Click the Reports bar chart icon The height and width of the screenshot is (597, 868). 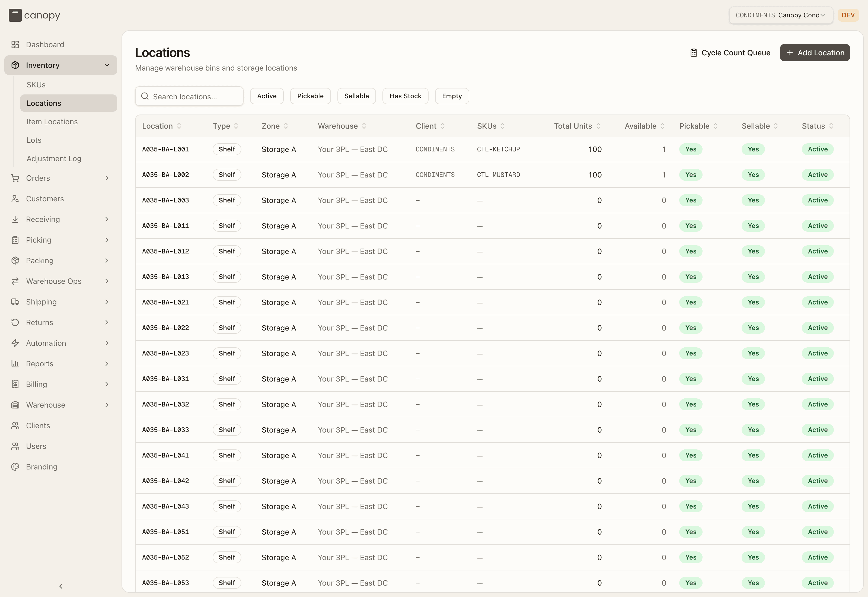(15, 364)
